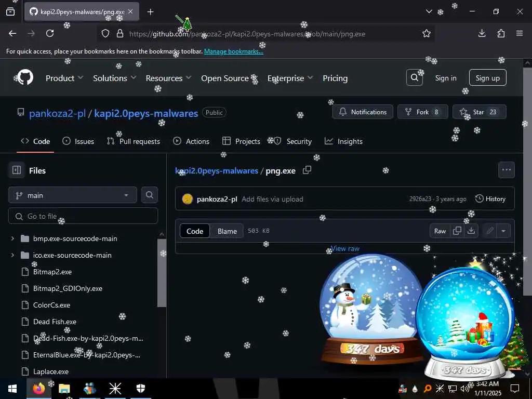
Task: Open the GitHub search button
Action: [x=414, y=78]
